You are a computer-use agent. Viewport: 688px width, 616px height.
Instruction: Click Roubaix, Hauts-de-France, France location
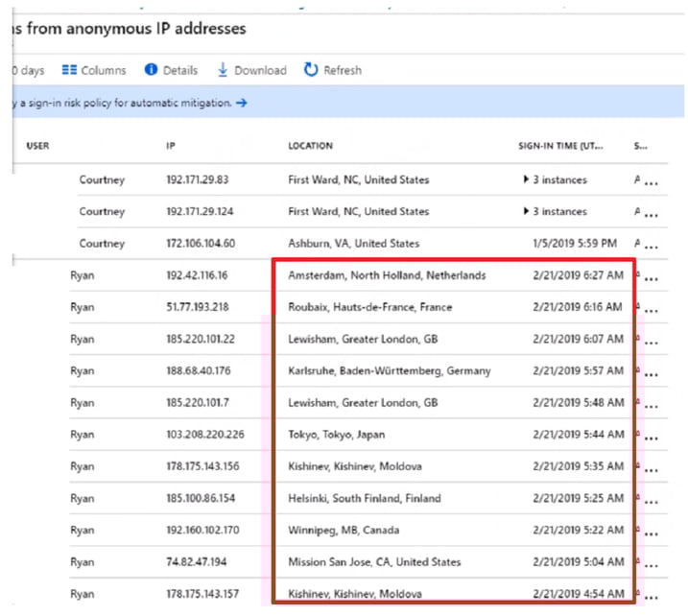click(x=369, y=307)
